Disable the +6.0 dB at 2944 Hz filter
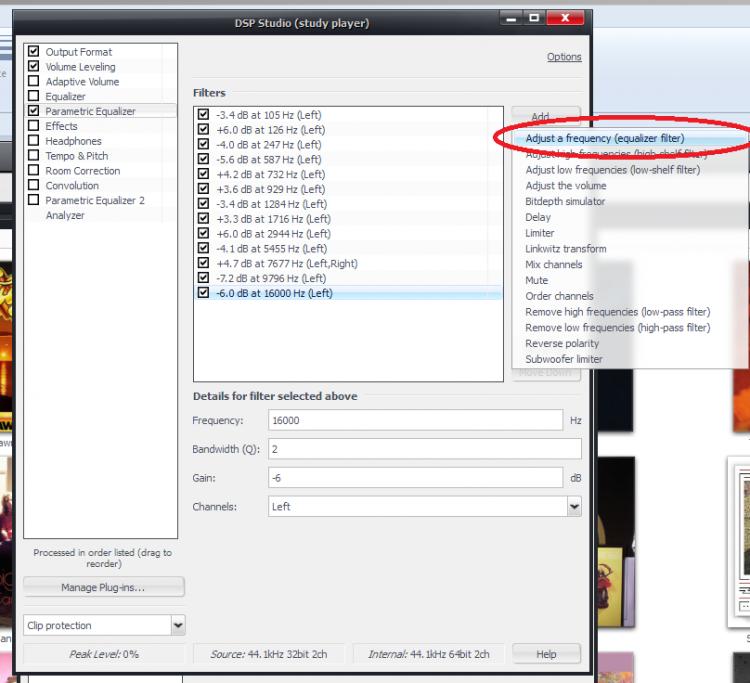The image size is (750, 683). point(203,233)
